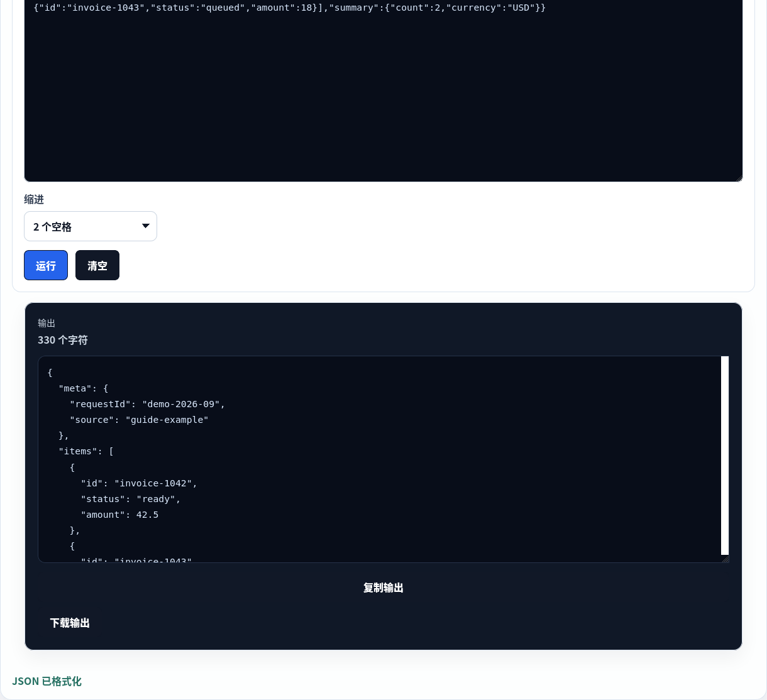767x700 pixels.
Task: Click the invoice-1043 raw input line
Action: pyautogui.click(x=290, y=8)
